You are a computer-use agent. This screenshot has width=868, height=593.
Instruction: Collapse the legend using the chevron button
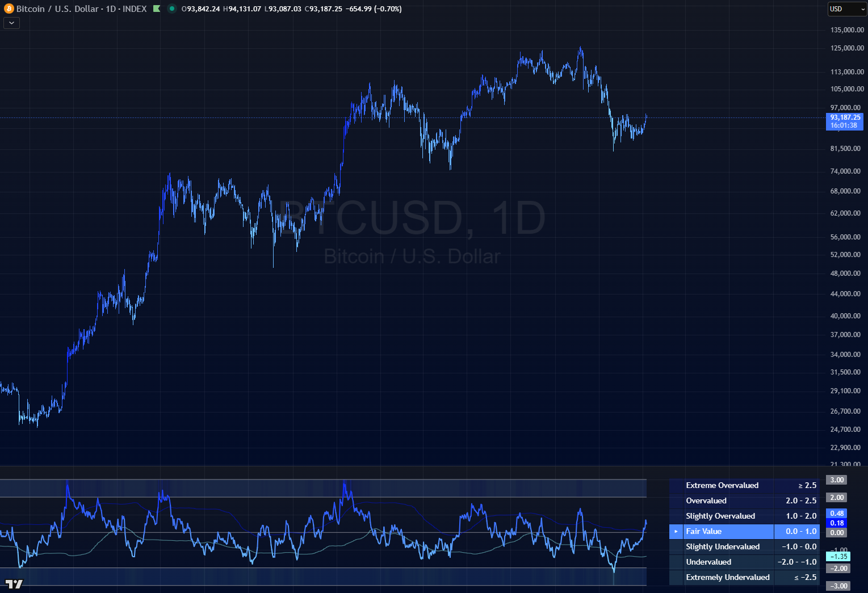point(11,23)
